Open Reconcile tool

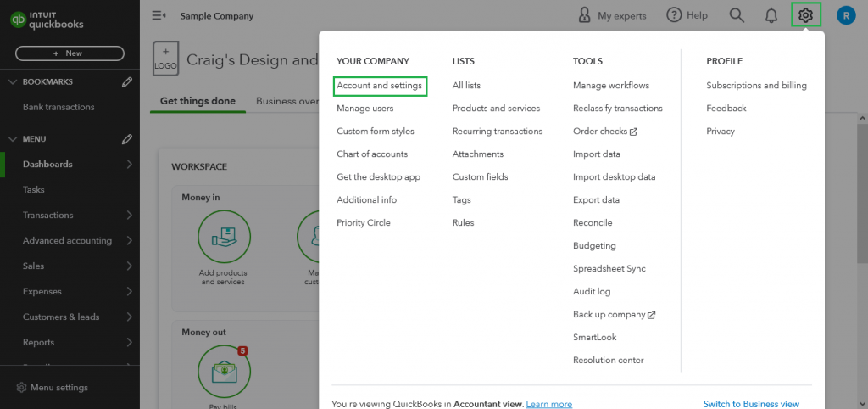pyautogui.click(x=593, y=223)
